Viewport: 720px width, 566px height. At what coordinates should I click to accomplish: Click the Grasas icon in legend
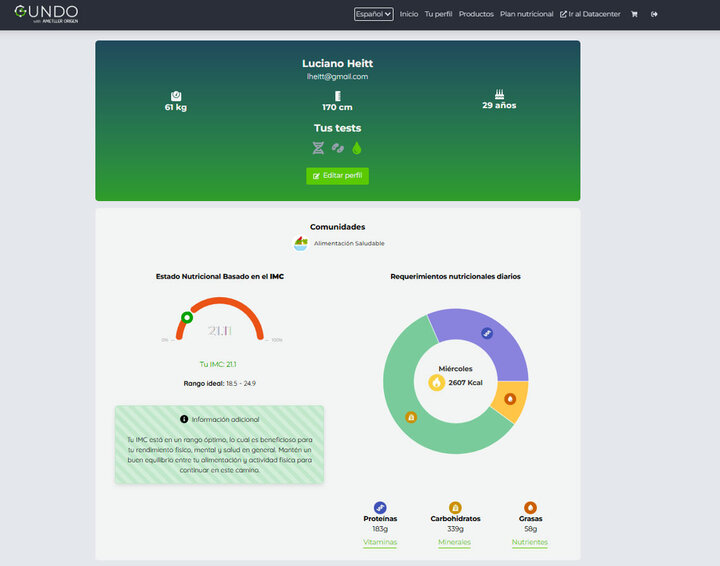pyautogui.click(x=530, y=507)
